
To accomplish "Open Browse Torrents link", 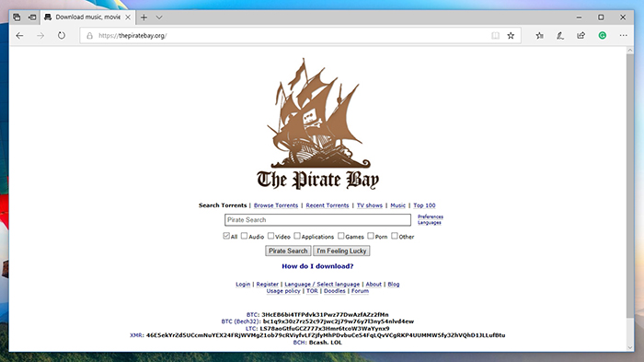I will coord(276,205).
